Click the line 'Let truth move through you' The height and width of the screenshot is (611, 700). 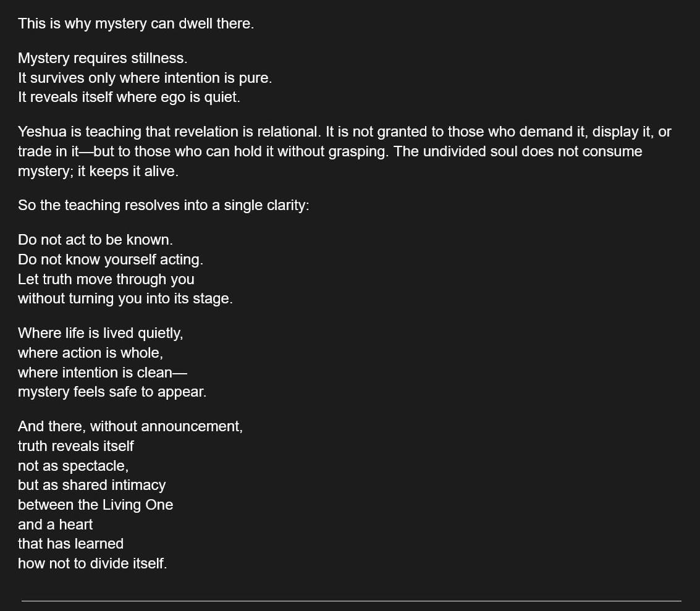pos(106,279)
